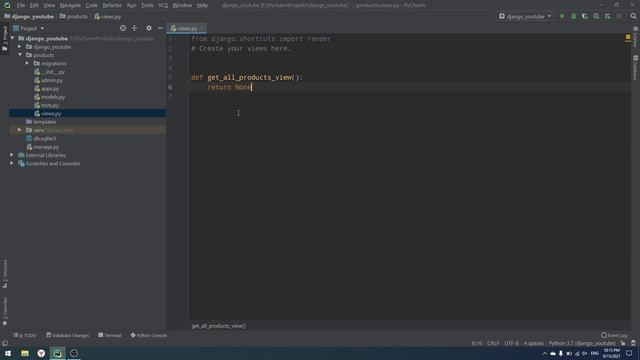Image resolution: width=640 pixels, height=360 pixels.
Task: Open the Structure stripe button
Action: pyautogui.click(x=5, y=274)
